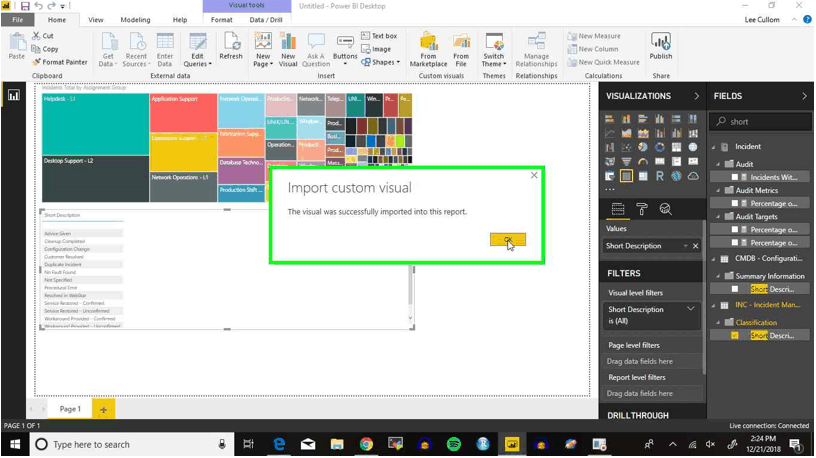This screenshot has width=816, height=458.
Task: Expand the Short Description filter card chevron
Action: [x=691, y=309]
